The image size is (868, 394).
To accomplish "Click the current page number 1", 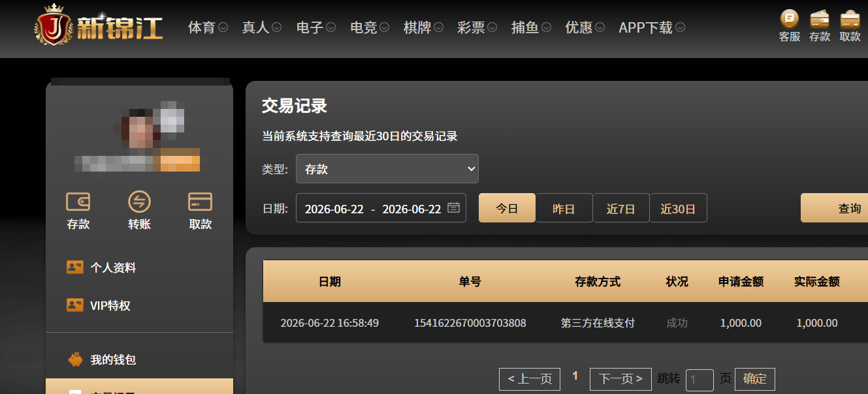I will [x=575, y=376].
